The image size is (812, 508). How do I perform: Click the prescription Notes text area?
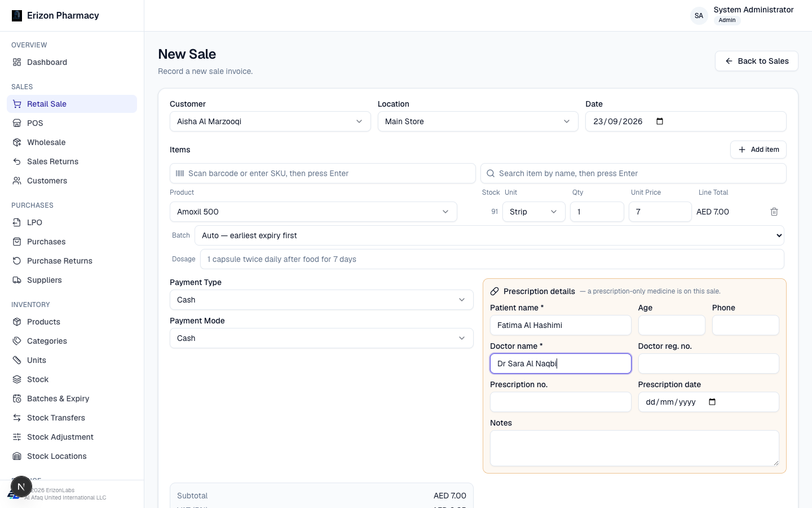634,448
